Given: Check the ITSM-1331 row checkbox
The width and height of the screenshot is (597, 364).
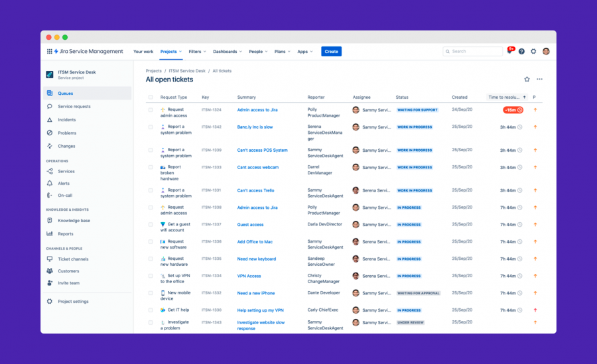Looking at the screenshot, I should pos(151,190).
